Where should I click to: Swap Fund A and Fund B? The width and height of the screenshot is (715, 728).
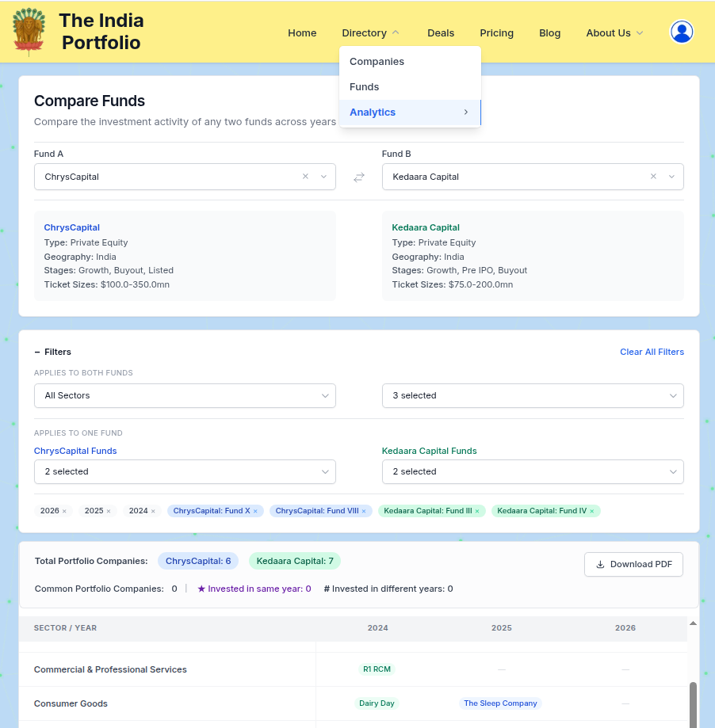[359, 177]
